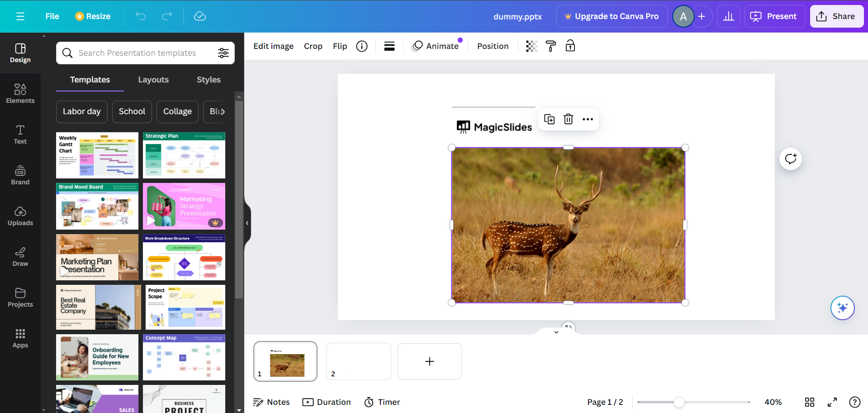Image resolution: width=868 pixels, height=413 pixels.
Task: Switch to the Layouts tab
Action: pos(153,80)
